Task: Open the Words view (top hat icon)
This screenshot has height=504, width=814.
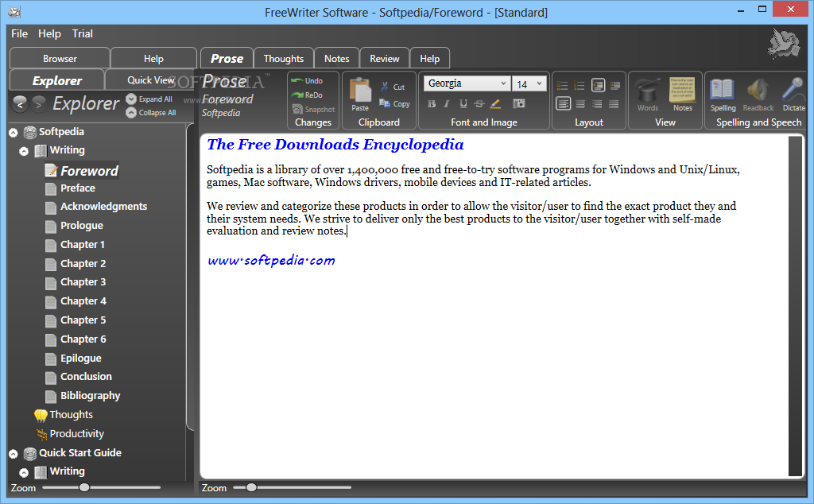Action: click(648, 95)
